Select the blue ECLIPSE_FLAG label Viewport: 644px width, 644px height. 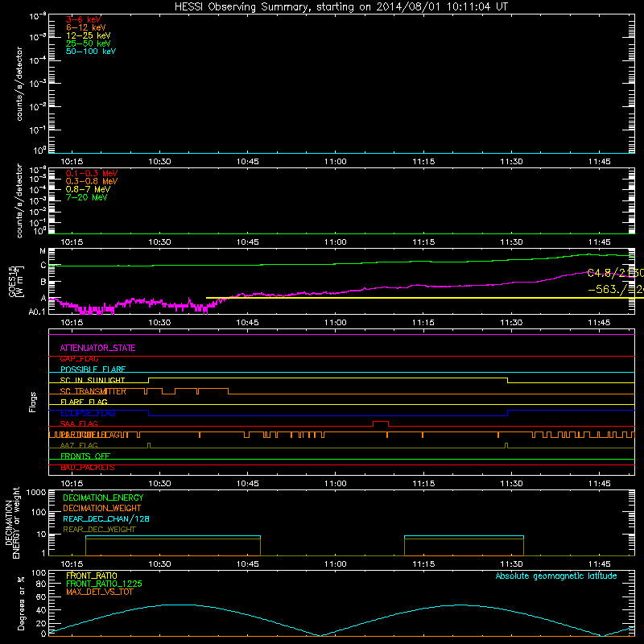[x=88, y=413]
